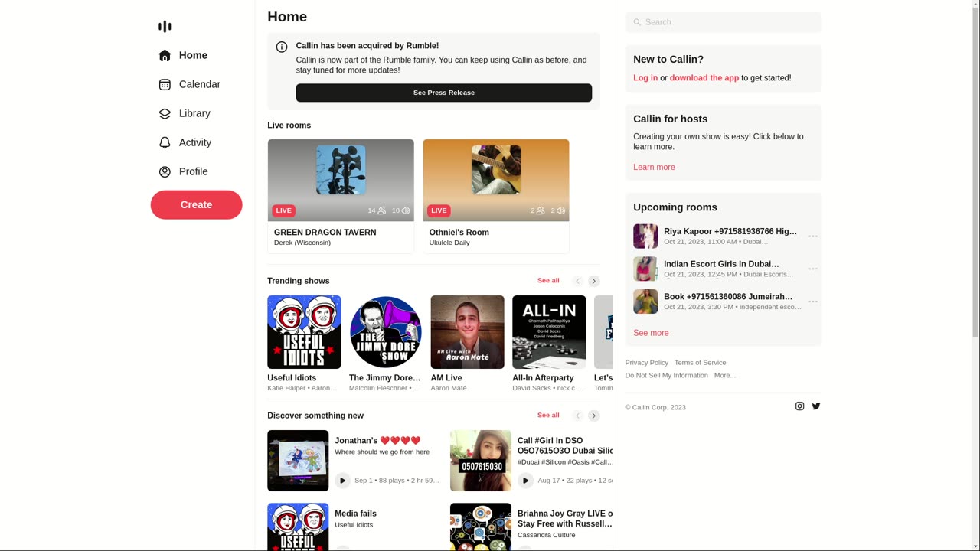
Task: Go to previous Discover something new page
Action: pos(578,416)
